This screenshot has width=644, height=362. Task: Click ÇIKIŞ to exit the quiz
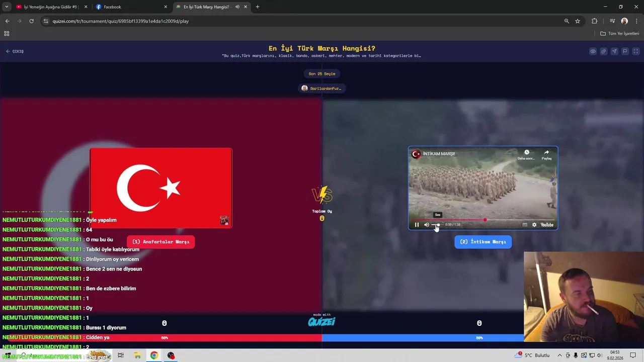pos(15,51)
